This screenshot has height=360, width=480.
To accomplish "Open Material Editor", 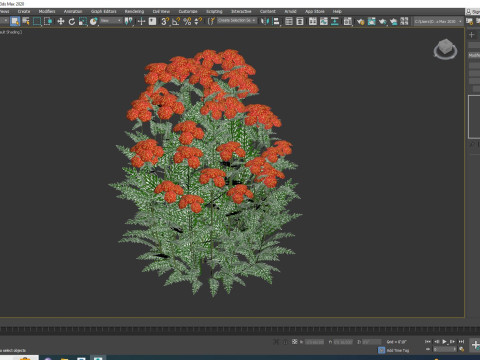I will 348,21.
